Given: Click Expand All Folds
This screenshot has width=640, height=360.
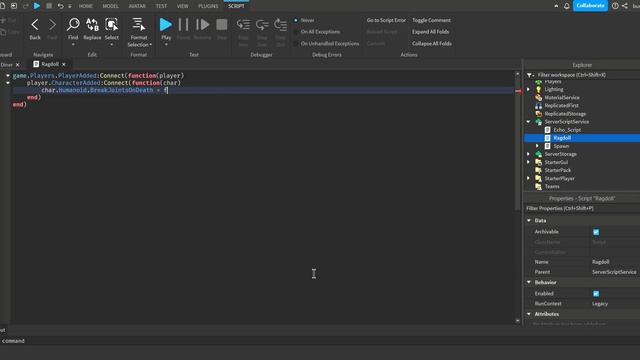Looking at the screenshot, I should [x=431, y=32].
